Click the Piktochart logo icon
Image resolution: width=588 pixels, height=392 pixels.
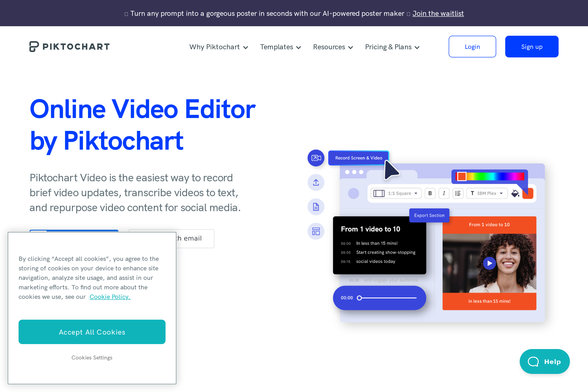point(34,47)
